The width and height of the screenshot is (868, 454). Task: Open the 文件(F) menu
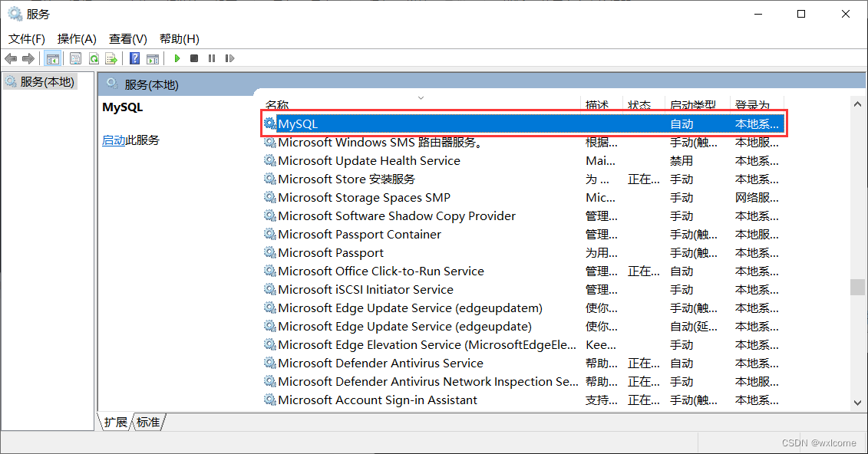coord(27,38)
